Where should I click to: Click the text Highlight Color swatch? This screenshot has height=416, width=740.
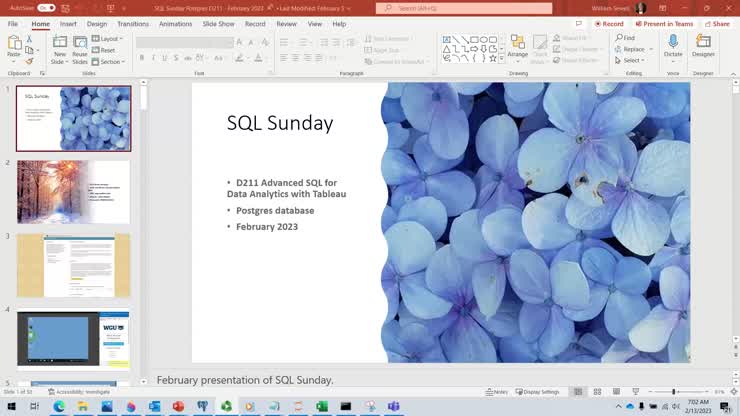(x=239, y=58)
